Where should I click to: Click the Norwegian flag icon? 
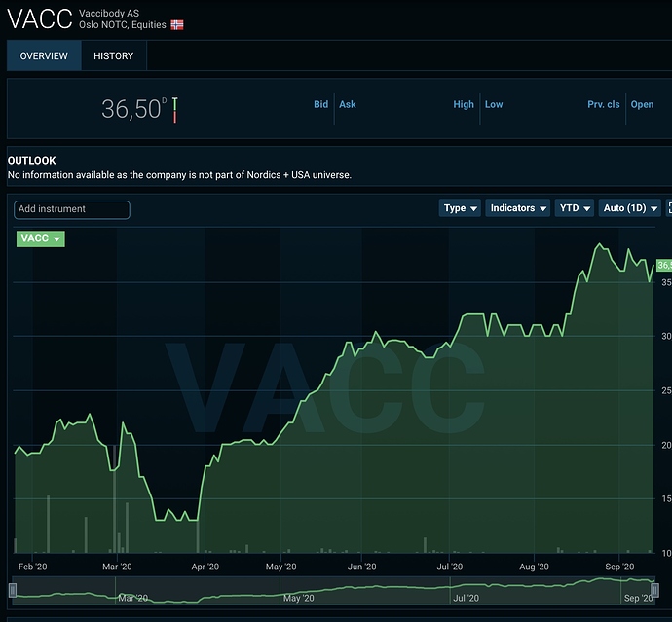[x=177, y=25]
